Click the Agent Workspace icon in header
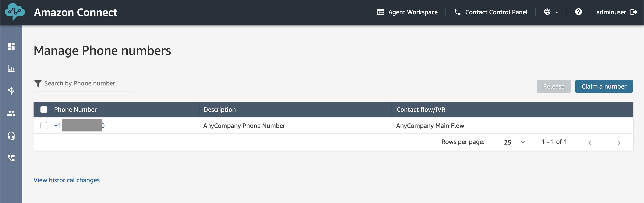644x203 pixels. (380, 12)
